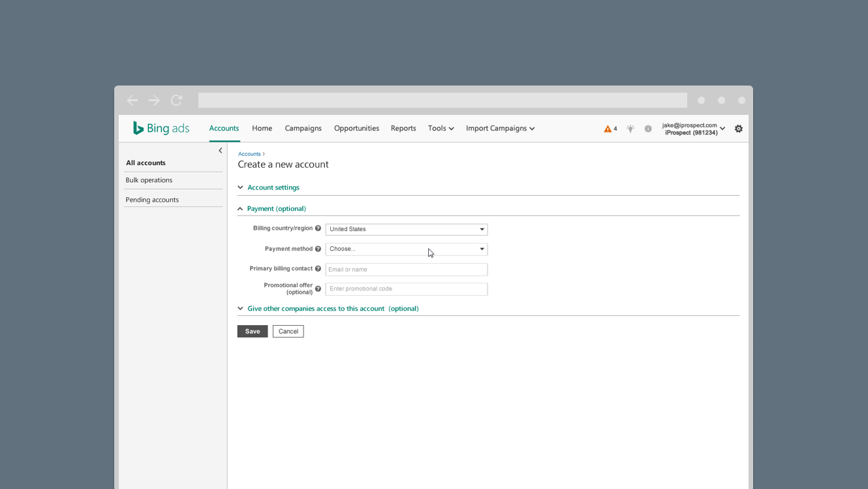Collapse the left sidebar panel
868x489 pixels.
[221, 151]
